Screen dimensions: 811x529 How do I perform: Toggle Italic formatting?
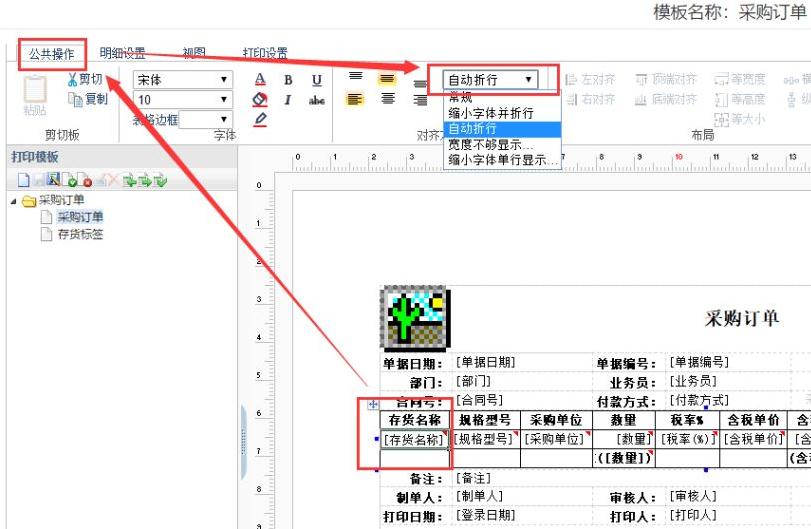pyautogui.click(x=288, y=100)
